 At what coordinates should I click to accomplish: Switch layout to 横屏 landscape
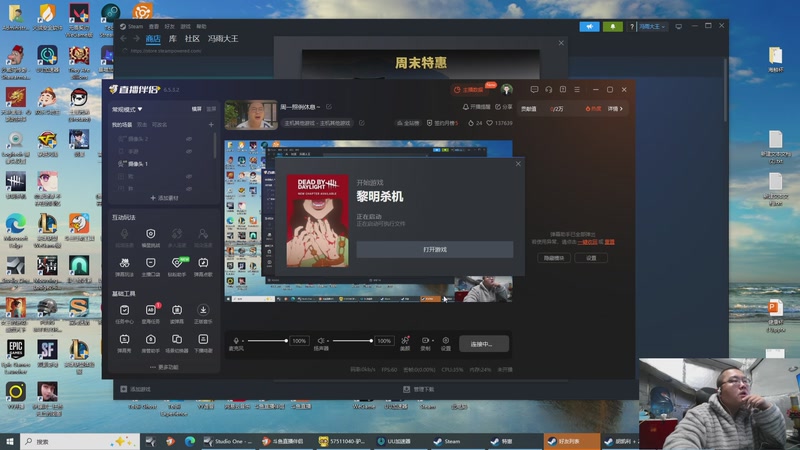pos(196,109)
